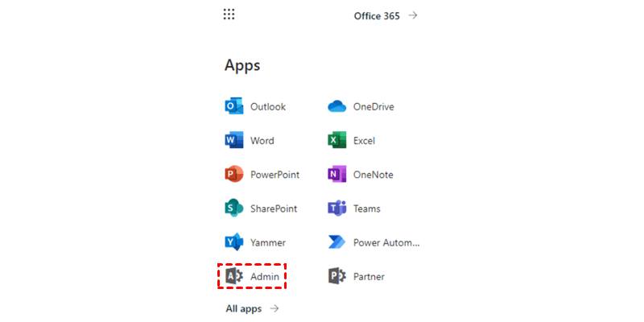Viewport: 644px width, 322px height.
Task: Click the Word app icon
Action: [x=234, y=140]
